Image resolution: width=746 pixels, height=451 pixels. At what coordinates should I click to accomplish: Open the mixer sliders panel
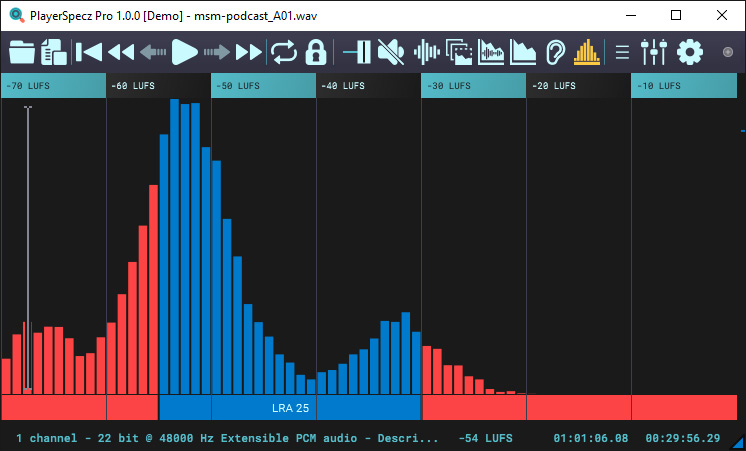click(x=654, y=52)
